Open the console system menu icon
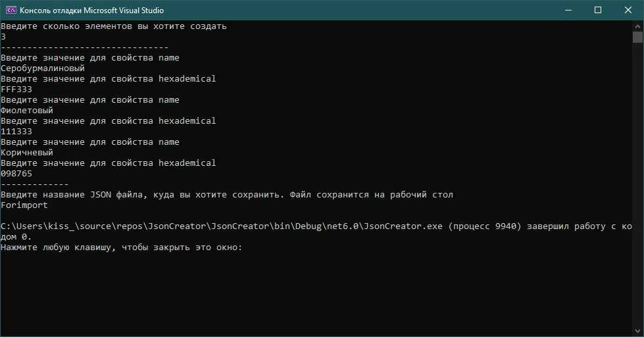 11,11
